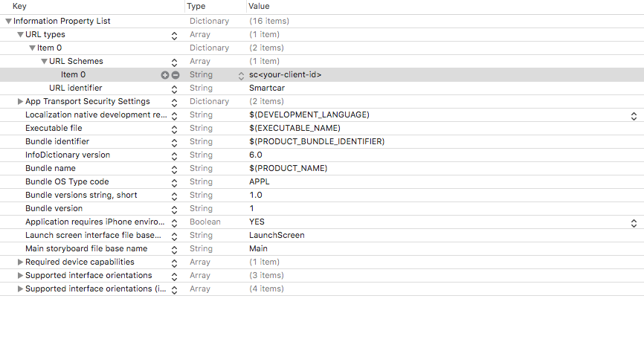Select the InfoDictionary version key
Image resolution: width=644 pixels, height=345 pixels.
(68, 155)
